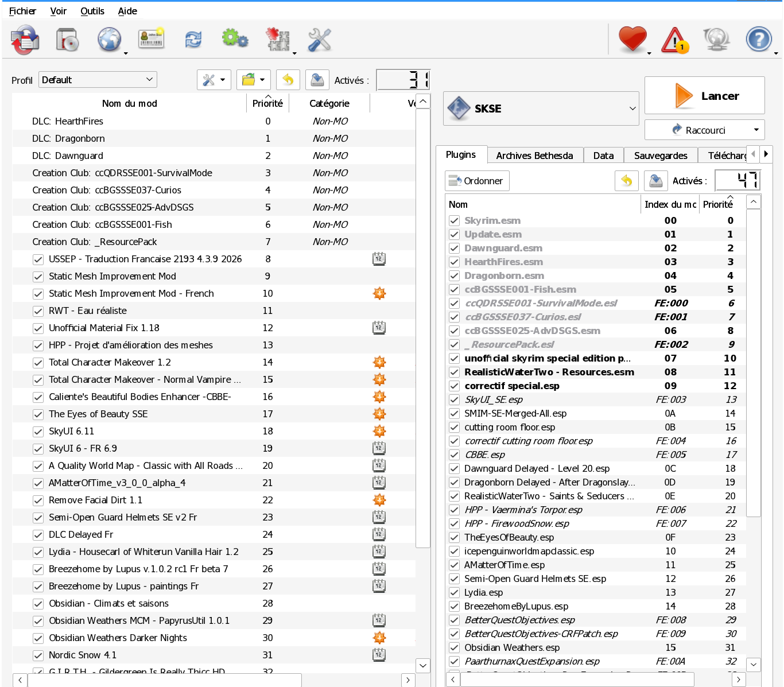
Task: Open the Profil Default dropdown
Action: (x=98, y=80)
